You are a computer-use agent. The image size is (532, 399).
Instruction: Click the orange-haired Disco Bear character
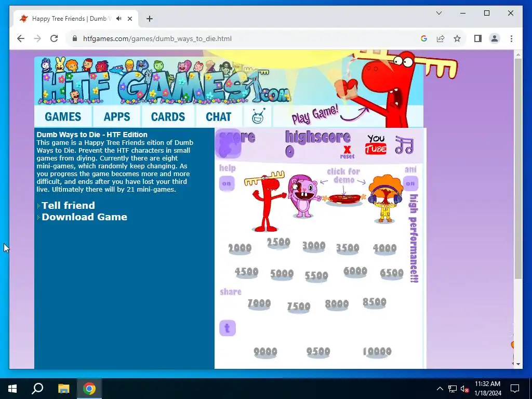(385, 198)
